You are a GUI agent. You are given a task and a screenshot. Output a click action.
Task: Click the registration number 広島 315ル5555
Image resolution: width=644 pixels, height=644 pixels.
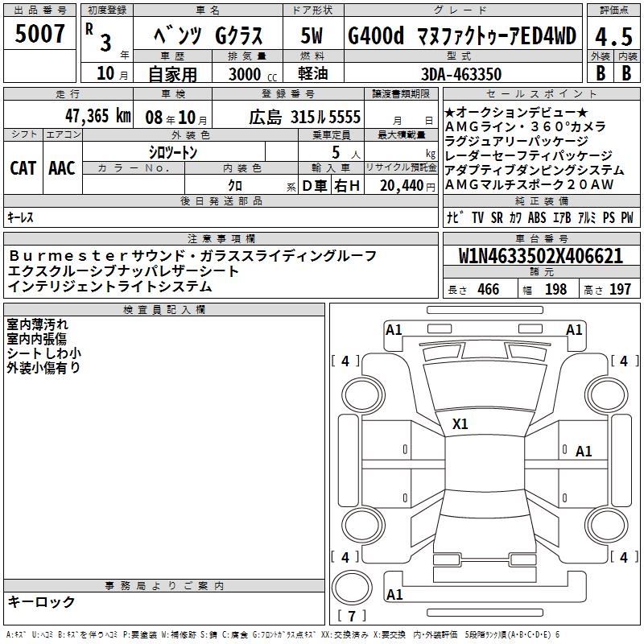click(x=305, y=117)
